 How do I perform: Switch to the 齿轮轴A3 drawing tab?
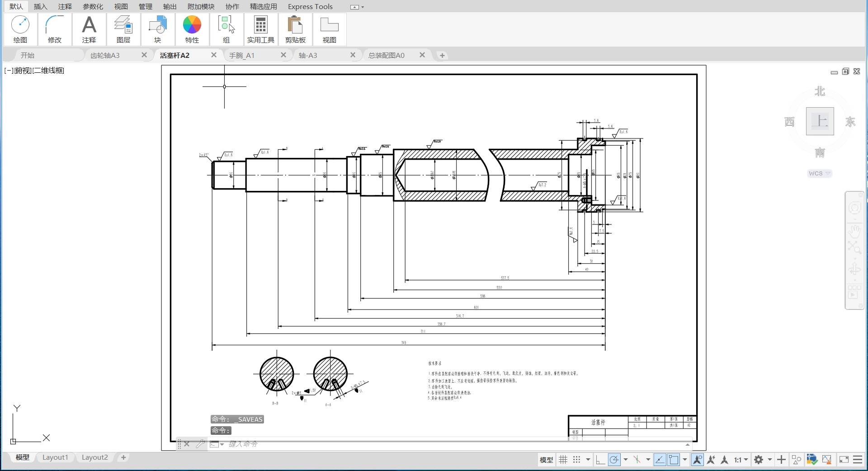(x=105, y=55)
